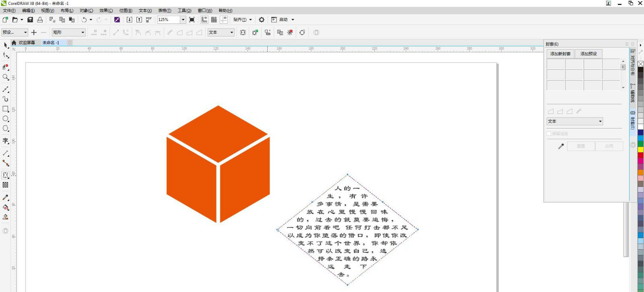The width and height of the screenshot is (644, 292).
Task: Click the Publish to PDF icon
Action: 149,20
